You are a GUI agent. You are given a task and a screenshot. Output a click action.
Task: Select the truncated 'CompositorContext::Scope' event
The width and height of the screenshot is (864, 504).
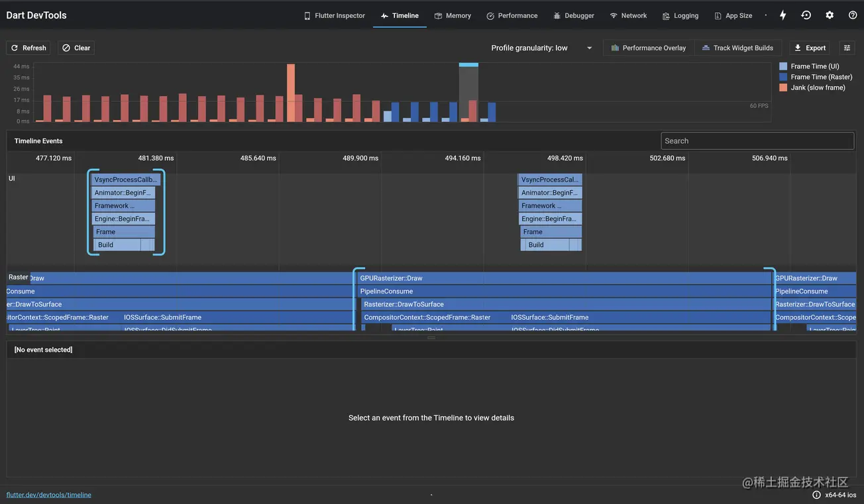(x=815, y=317)
